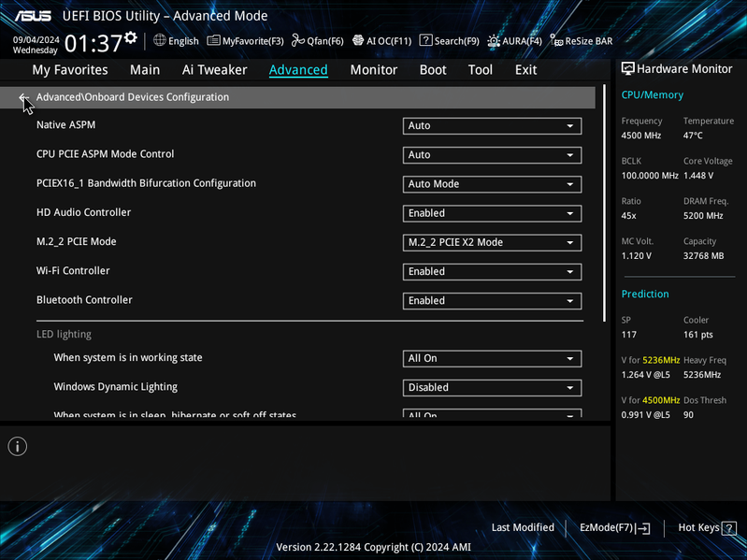Click HD Audio Controller label
This screenshot has height=560, width=747.
(x=83, y=212)
